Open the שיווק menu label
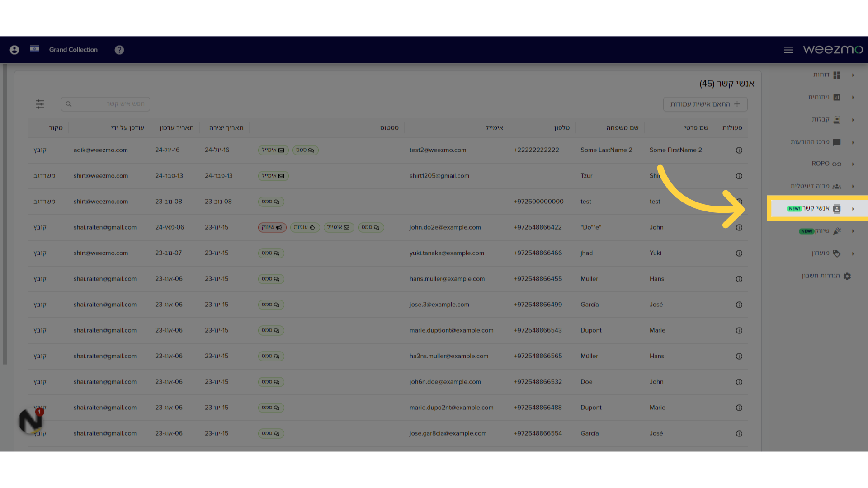 pos(822,231)
